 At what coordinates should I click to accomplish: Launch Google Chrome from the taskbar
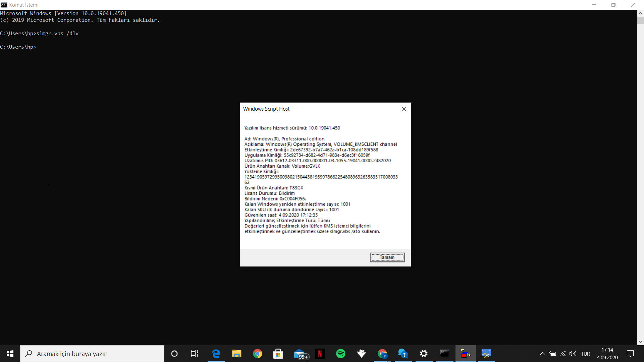click(258, 354)
